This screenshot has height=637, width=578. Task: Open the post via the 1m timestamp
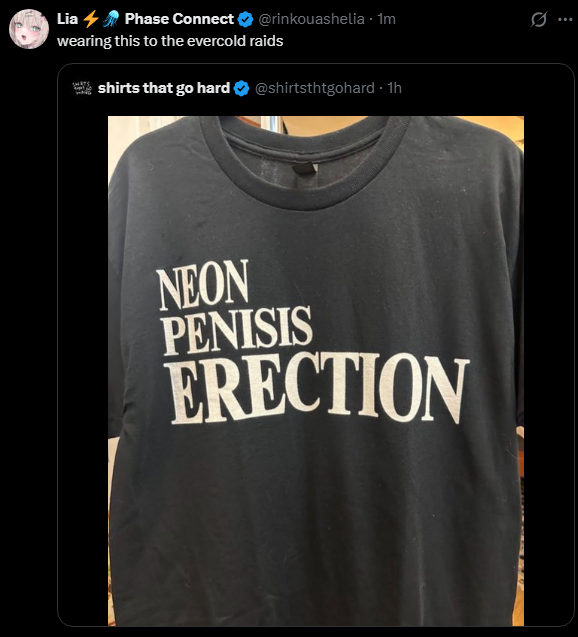tap(386, 19)
